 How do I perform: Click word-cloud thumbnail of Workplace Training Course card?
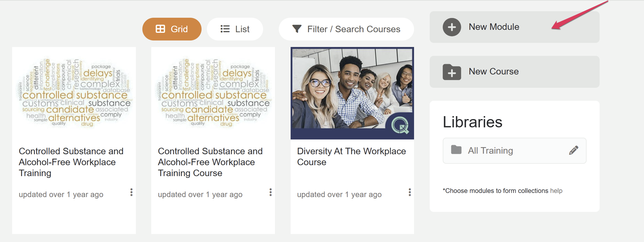click(213, 93)
